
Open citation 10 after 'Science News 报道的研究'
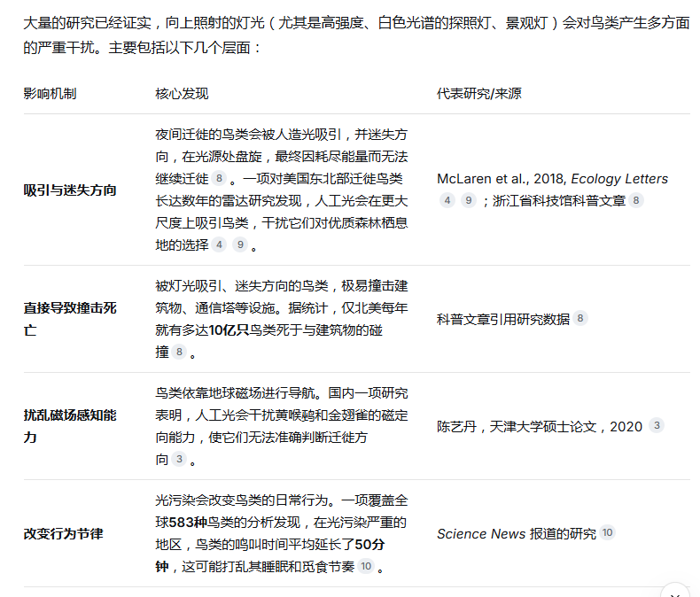(x=607, y=533)
